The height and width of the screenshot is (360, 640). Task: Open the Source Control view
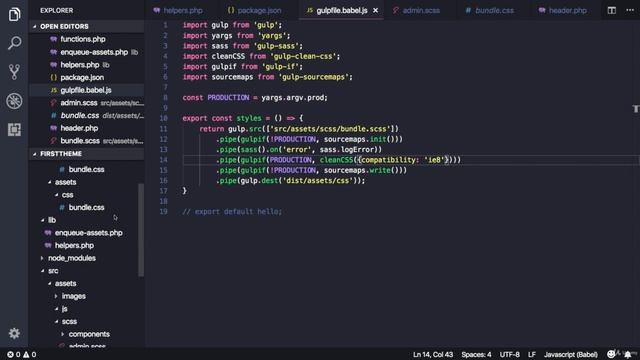point(14,72)
